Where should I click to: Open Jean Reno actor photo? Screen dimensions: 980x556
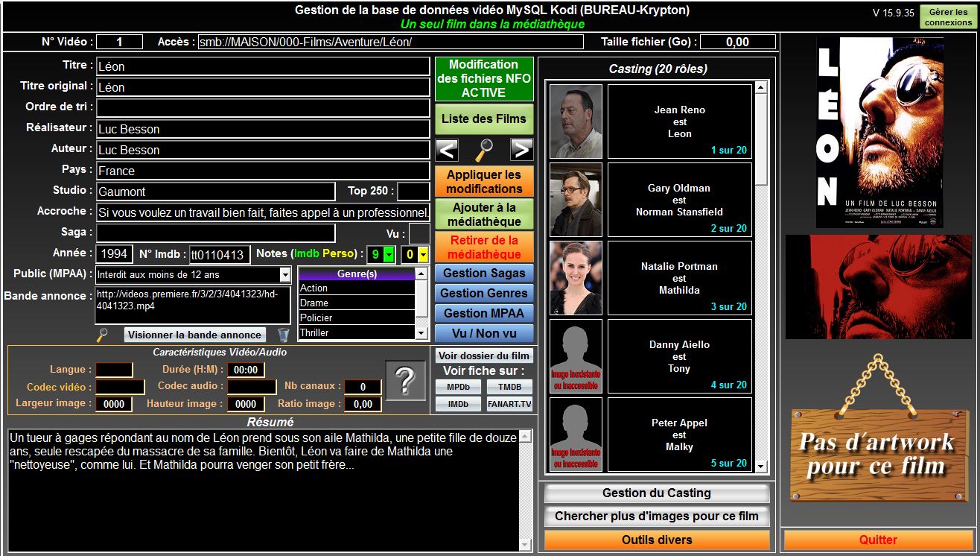(576, 121)
